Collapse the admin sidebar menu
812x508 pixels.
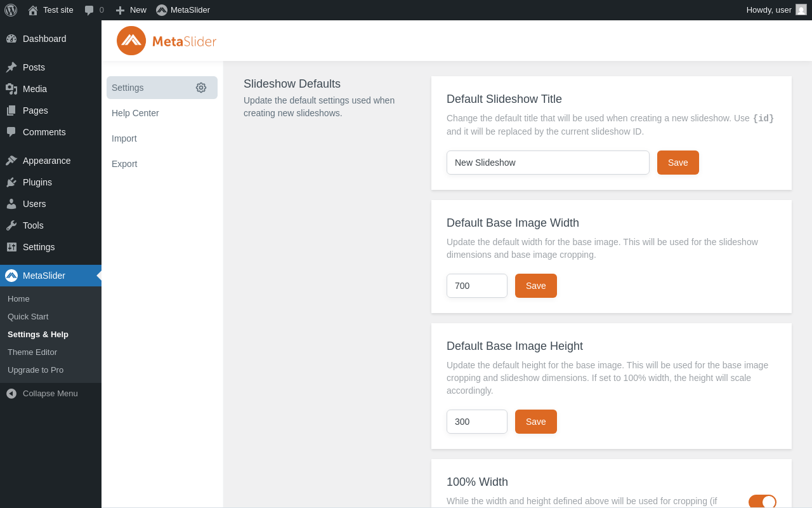[x=42, y=394]
